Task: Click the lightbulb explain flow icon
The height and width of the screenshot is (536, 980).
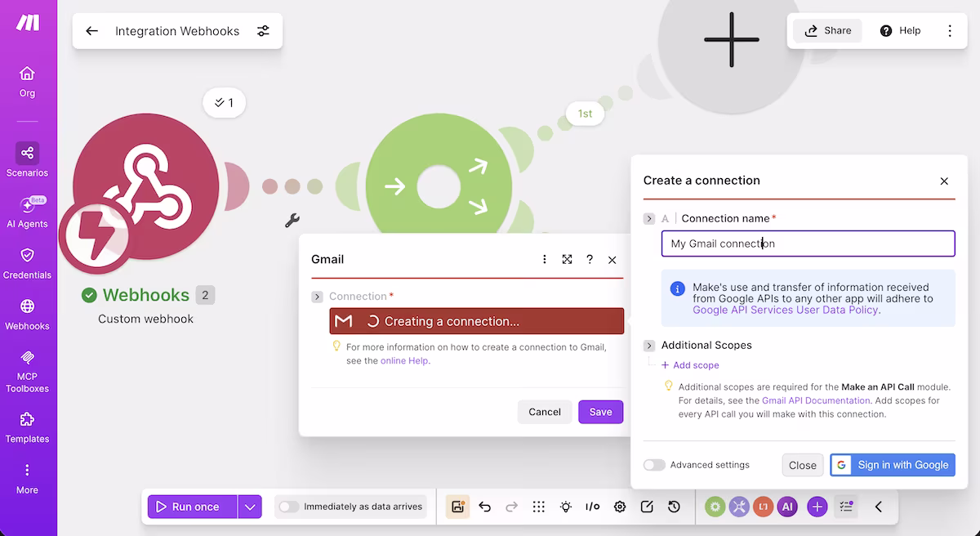Action: 566,507
